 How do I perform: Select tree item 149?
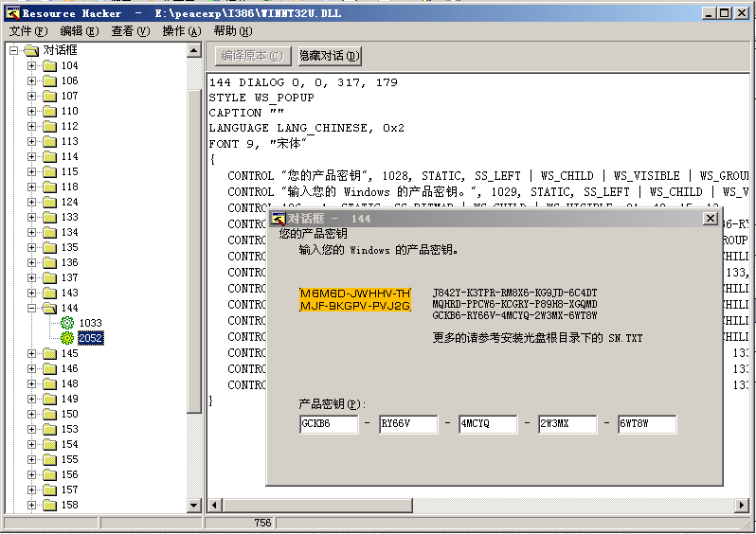pyautogui.click(x=69, y=399)
